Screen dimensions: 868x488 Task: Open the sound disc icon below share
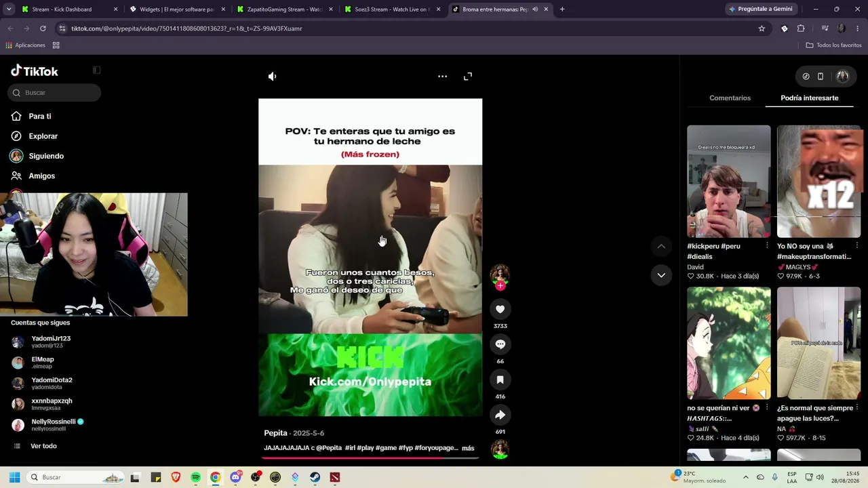point(500,449)
